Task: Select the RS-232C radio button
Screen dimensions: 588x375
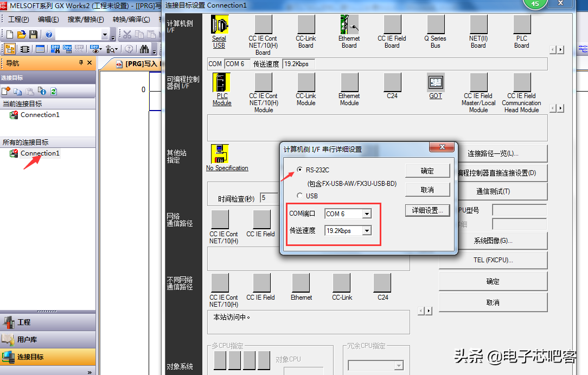Action: pyautogui.click(x=300, y=170)
